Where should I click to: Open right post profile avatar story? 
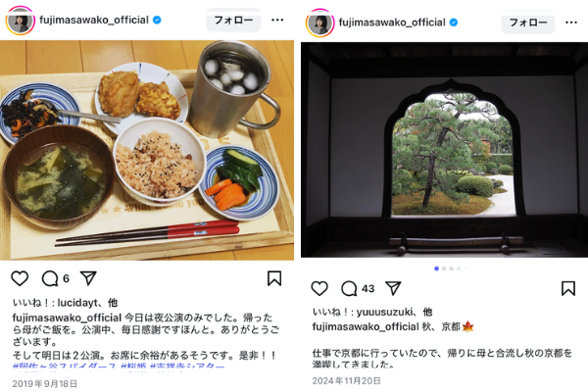tap(319, 23)
